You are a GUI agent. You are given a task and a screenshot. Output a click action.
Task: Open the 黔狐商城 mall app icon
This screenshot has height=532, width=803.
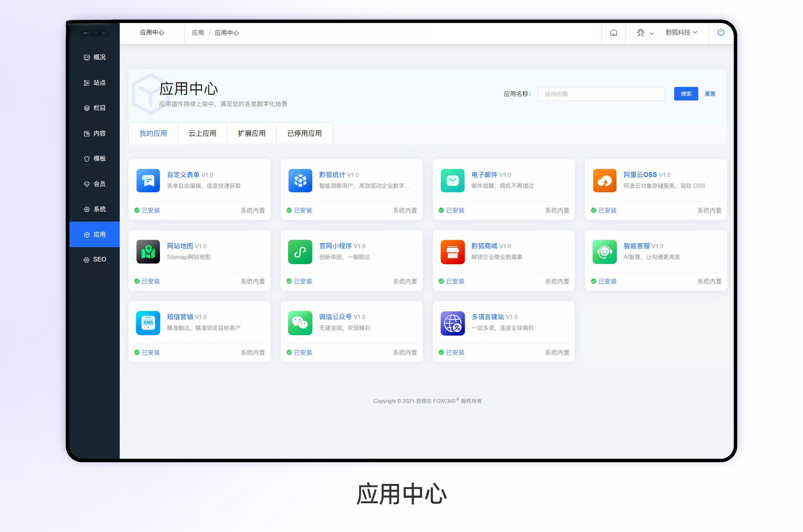click(453, 252)
